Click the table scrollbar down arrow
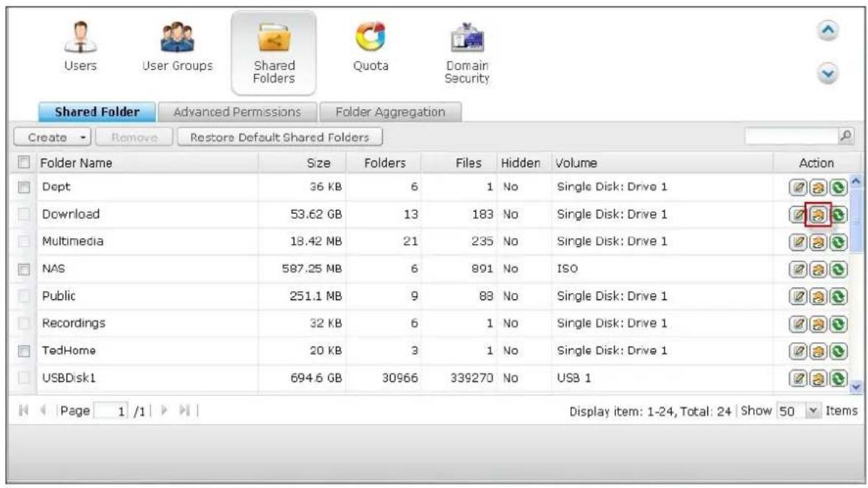The image size is (868, 488). 855,386
